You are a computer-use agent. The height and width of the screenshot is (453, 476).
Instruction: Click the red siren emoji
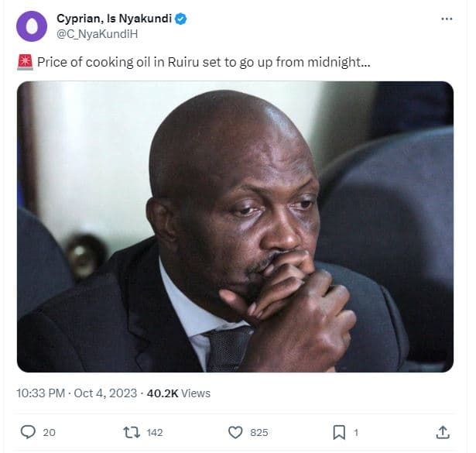coord(22,62)
